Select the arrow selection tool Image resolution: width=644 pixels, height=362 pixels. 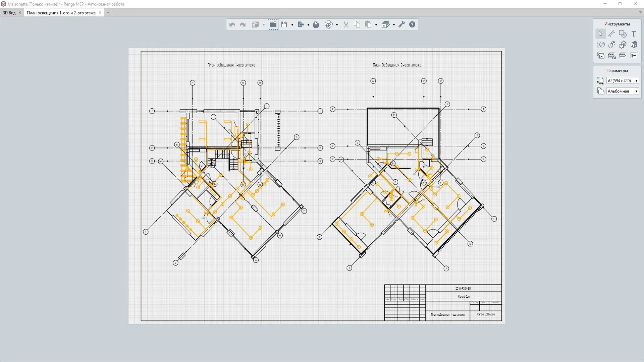(x=600, y=34)
